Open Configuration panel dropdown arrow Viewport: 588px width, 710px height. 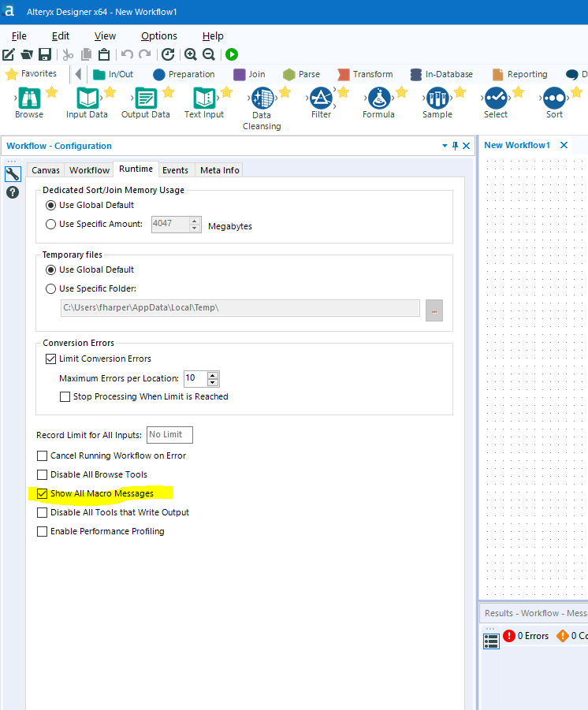pyautogui.click(x=445, y=146)
